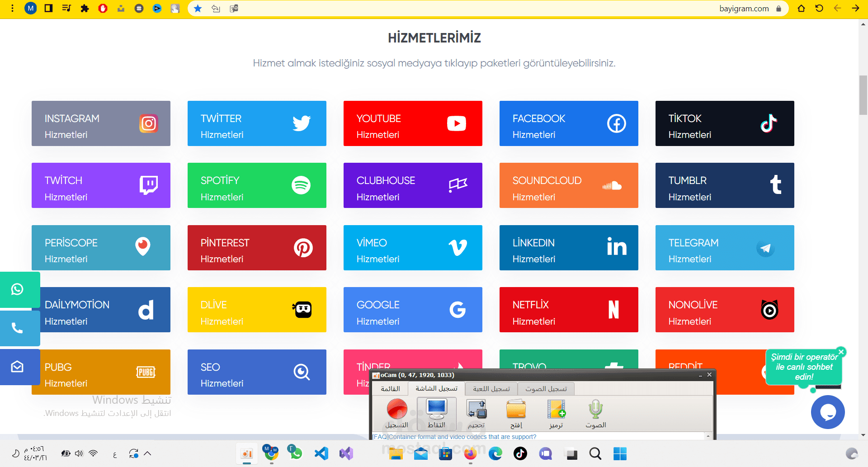The width and height of the screenshot is (868, 467).
Task: Open oCam ترميز codecs button
Action: tap(556, 413)
